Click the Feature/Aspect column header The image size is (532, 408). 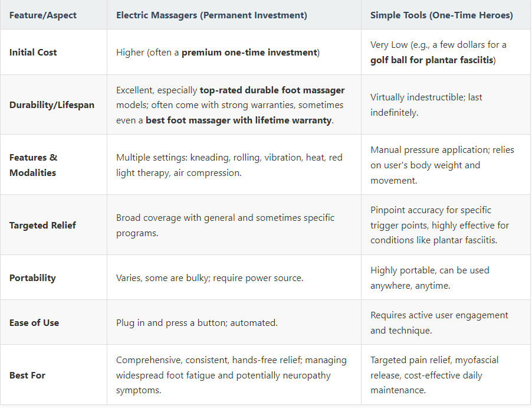pyautogui.click(x=42, y=15)
